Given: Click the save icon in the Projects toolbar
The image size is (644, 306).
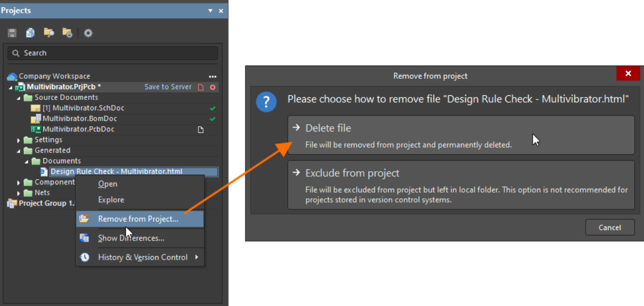Looking at the screenshot, I should (x=12, y=33).
